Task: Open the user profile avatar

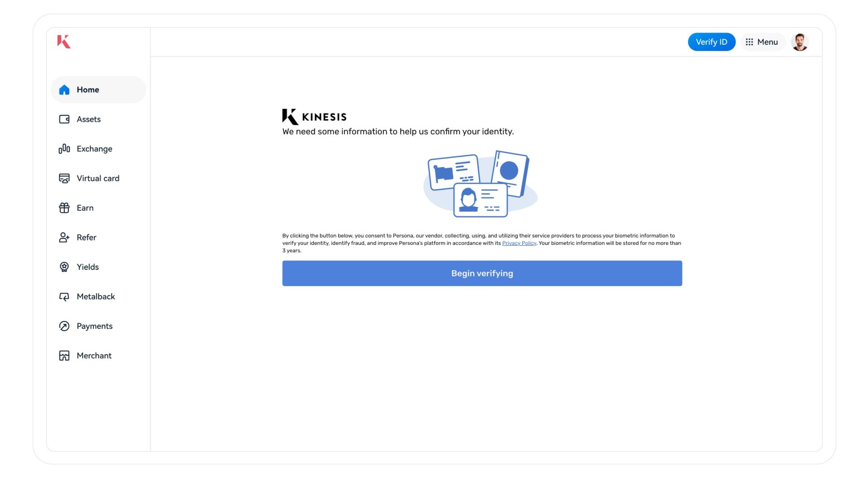Action: (800, 42)
